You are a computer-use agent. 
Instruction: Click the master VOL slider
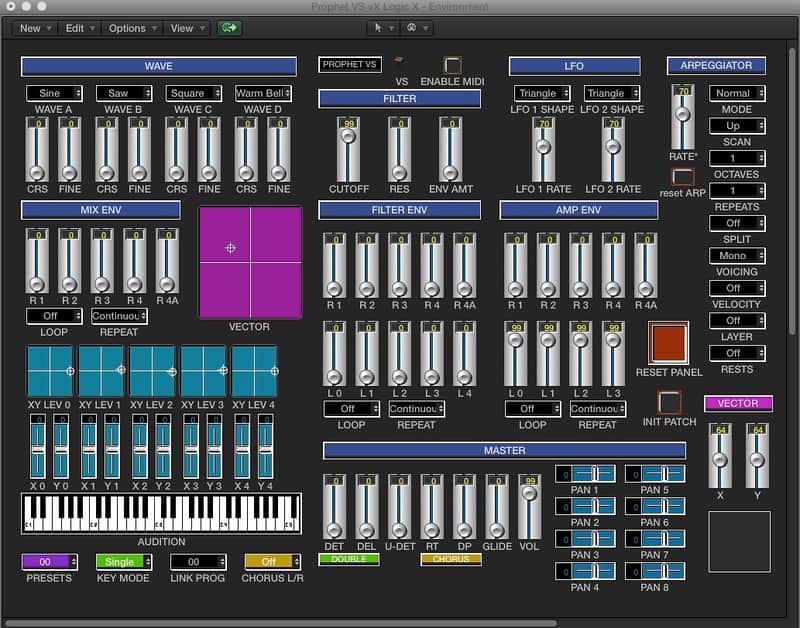(x=530, y=507)
